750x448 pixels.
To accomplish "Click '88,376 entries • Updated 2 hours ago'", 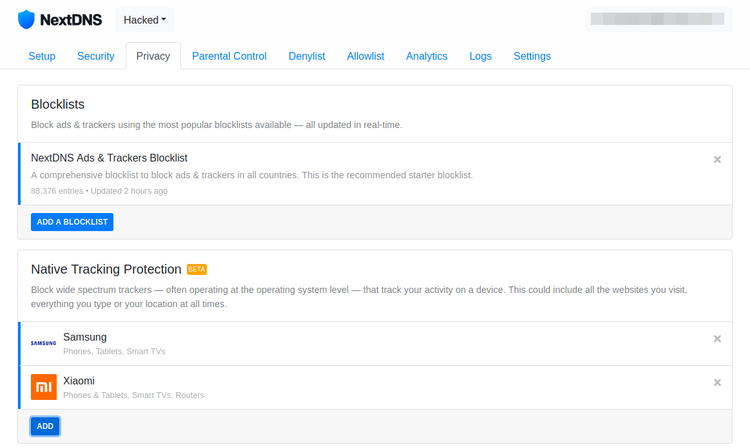I will click(99, 191).
